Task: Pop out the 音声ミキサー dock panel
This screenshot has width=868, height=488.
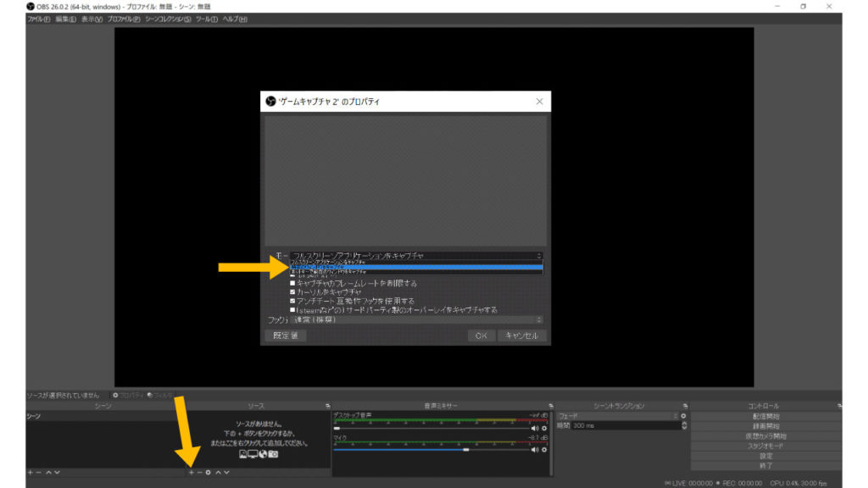Action: tap(550, 406)
